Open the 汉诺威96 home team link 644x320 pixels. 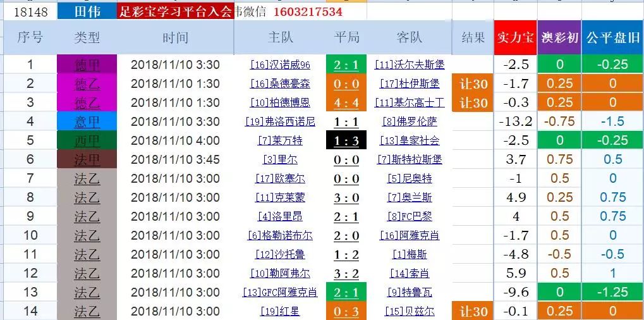(x=280, y=65)
